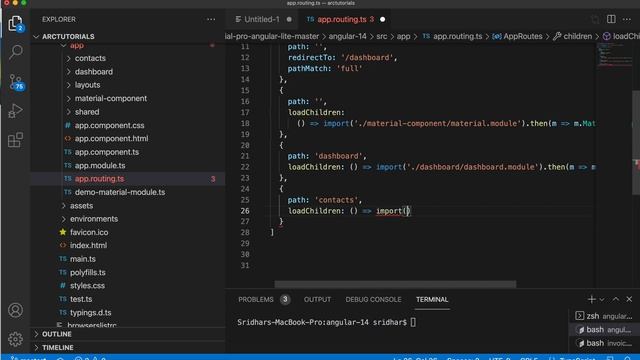
Task: Open test.ts file
Action: point(81,299)
